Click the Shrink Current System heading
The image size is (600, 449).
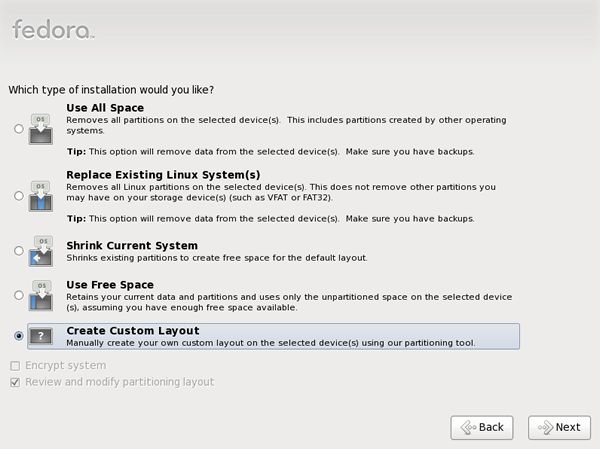[x=132, y=245]
